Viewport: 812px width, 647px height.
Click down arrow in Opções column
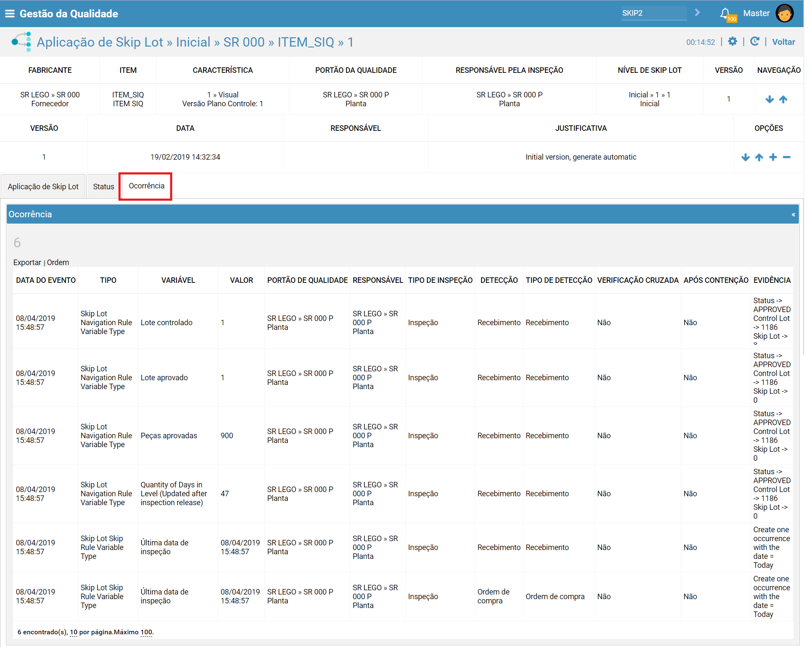tap(746, 158)
